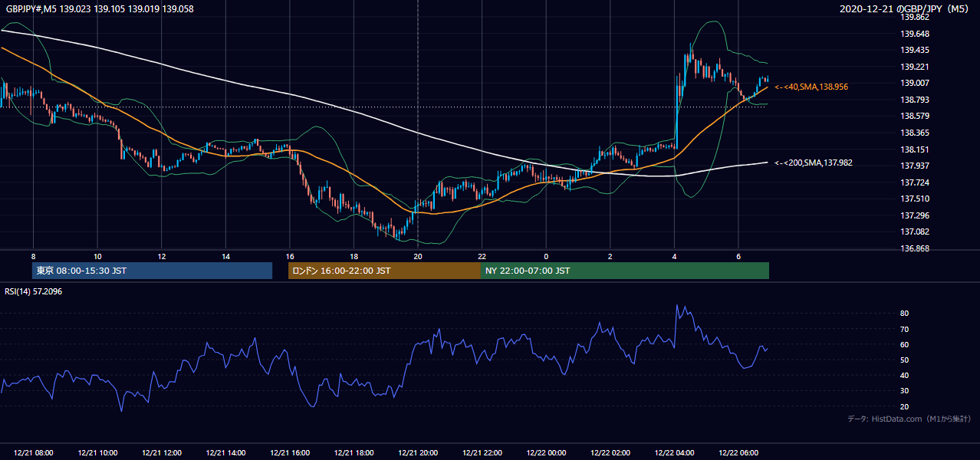Click the RSI scale value 60

(x=905, y=344)
